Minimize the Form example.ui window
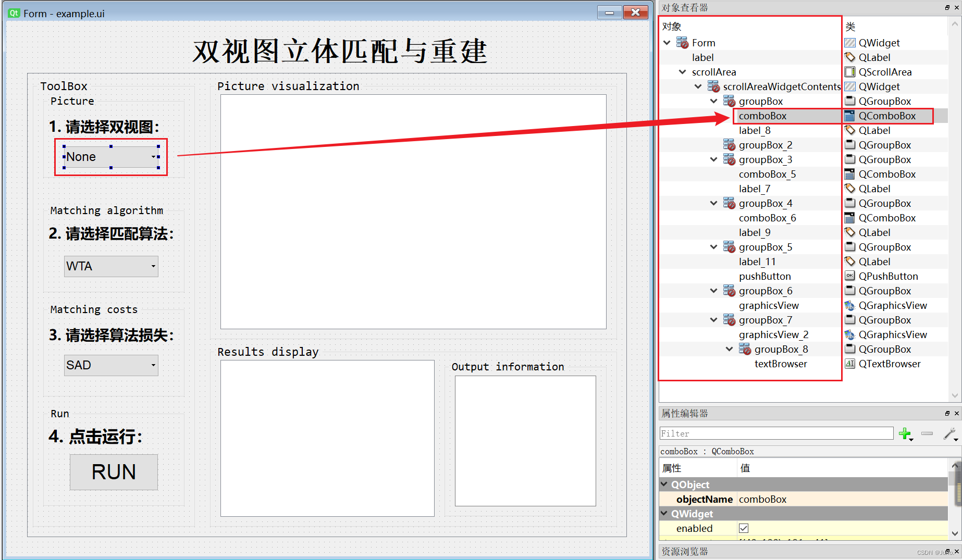Image resolution: width=962 pixels, height=560 pixels. pyautogui.click(x=609, y=13)
